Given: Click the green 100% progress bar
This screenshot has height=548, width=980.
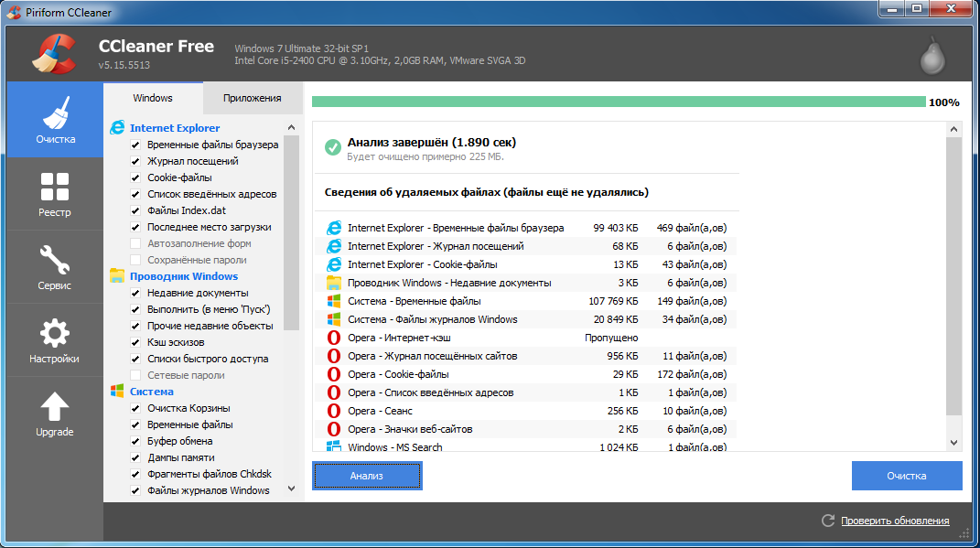Looking at the screenshot, I should coord(619,102).
